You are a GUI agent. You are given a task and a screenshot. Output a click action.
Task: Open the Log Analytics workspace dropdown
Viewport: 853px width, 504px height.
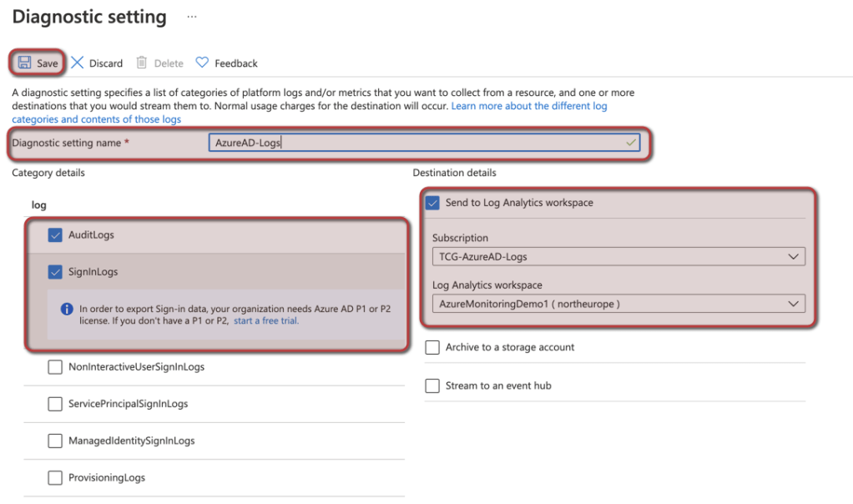[618, 304]
